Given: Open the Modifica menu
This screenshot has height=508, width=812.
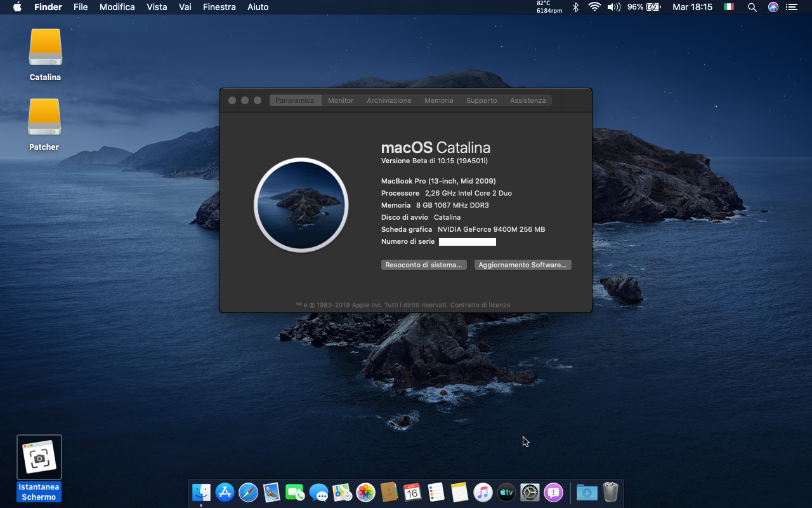Looking at the screenshot, I should coord(117,7).
